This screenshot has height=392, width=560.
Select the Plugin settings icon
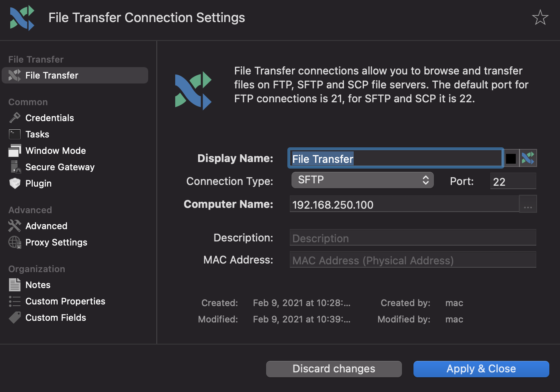point(14,183)
